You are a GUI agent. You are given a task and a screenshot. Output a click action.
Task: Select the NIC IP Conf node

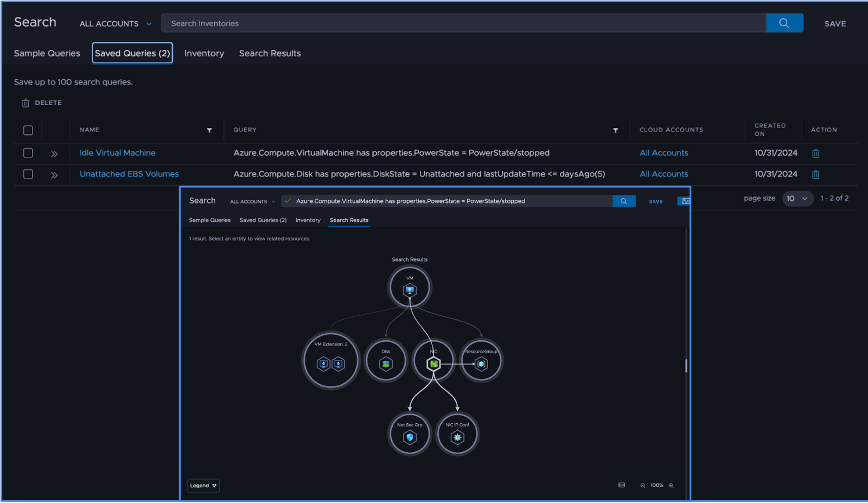point(457,434)
